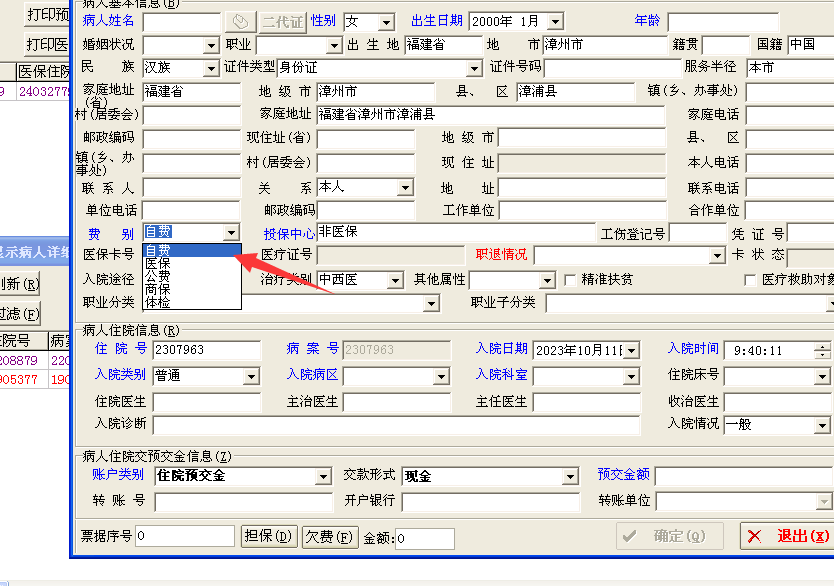The image size is (834, 586).
Task: Click 刷新(R) button in background window
Action: [20, 284]
